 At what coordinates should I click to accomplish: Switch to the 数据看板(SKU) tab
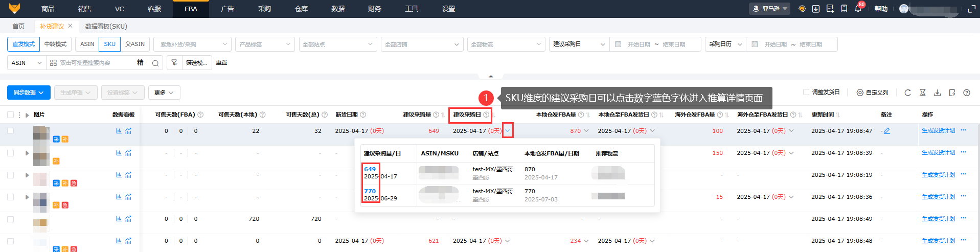(106, 26)
